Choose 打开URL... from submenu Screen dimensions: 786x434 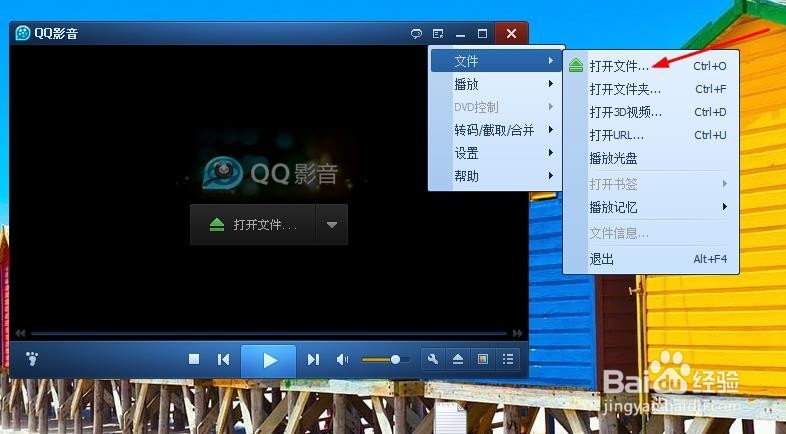pyautogui.click(x=651, y=135)
